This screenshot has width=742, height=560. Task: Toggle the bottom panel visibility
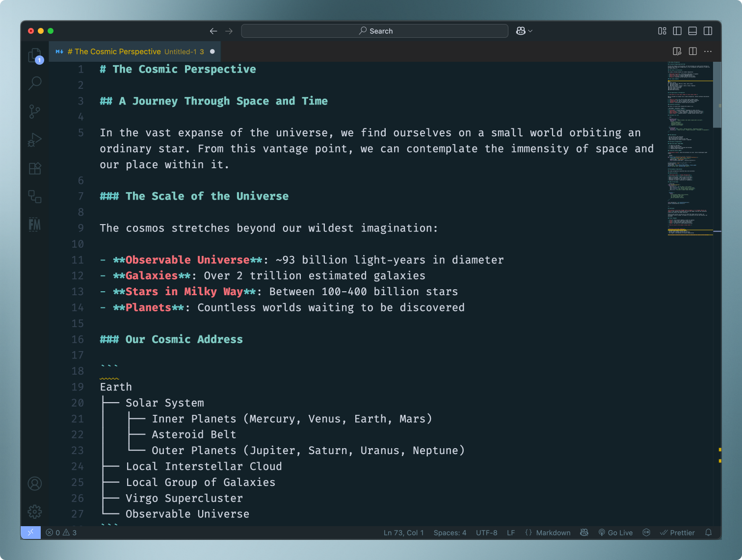[x=692, y=31]
